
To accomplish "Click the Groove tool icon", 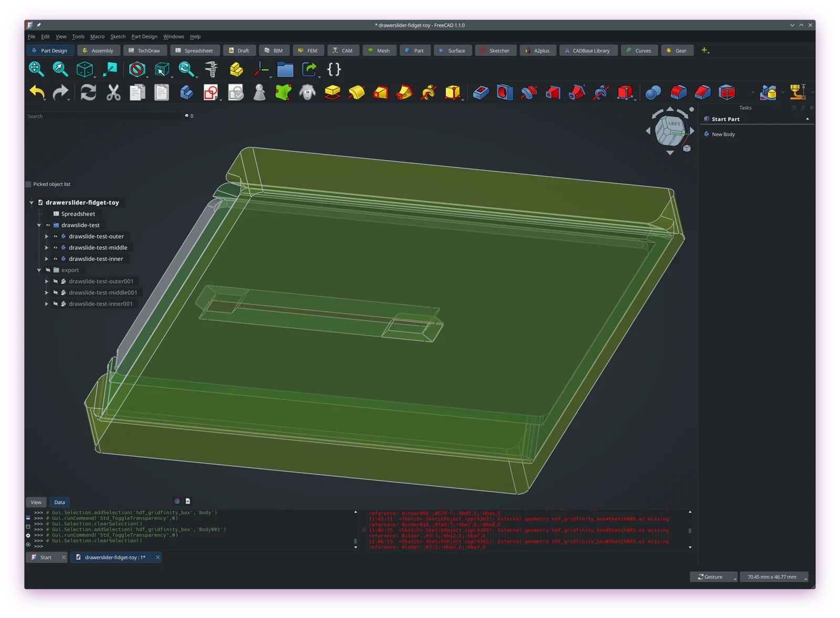I will click(529, 93).
